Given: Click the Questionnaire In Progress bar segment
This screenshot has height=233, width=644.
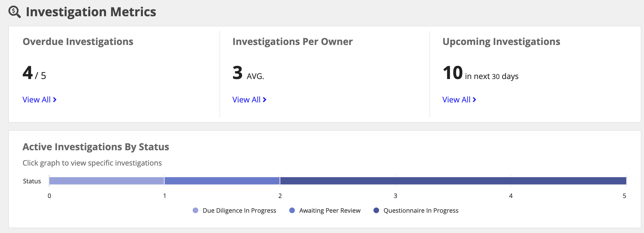Looking at the screenshot, I should coord(453,181).
